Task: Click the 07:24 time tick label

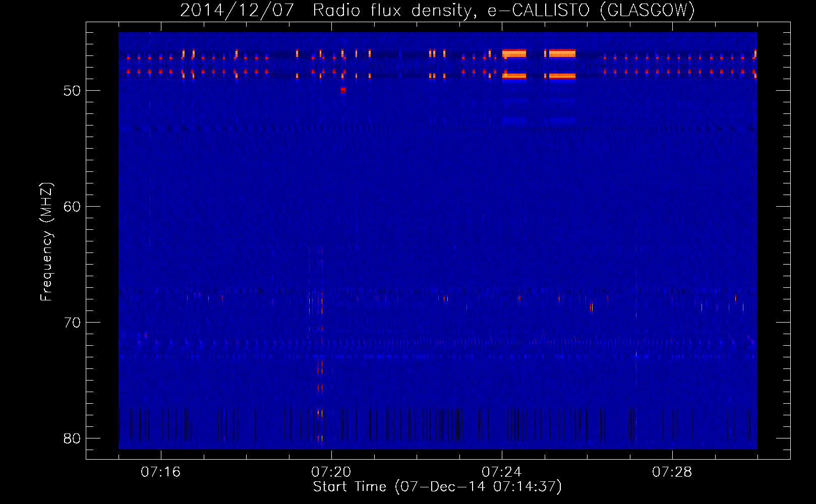Action: 502,472
